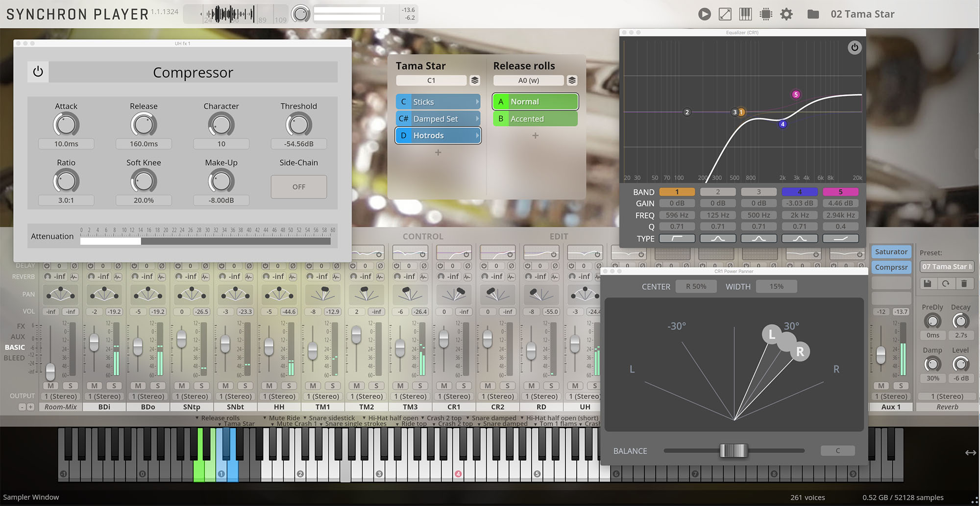The width and height of the screenshot is (980, 506).
Task: Open the CPU engine icon
Action: click(x=766, y=14)
